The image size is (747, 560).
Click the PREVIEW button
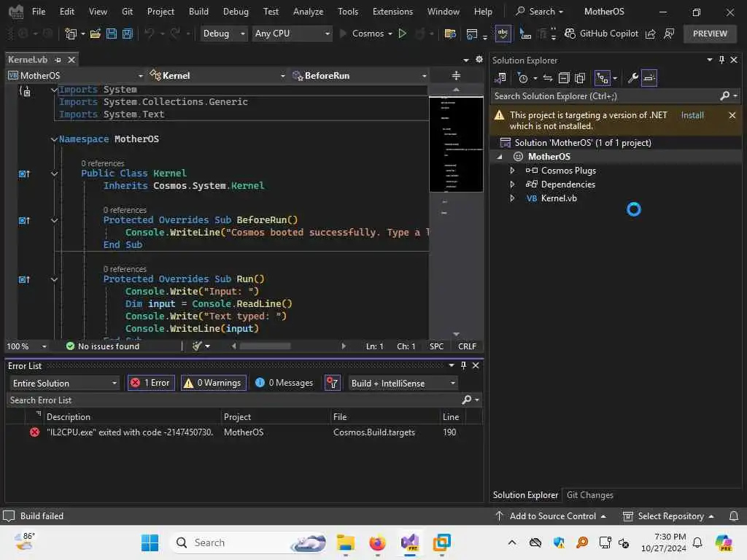coord(709,34)
